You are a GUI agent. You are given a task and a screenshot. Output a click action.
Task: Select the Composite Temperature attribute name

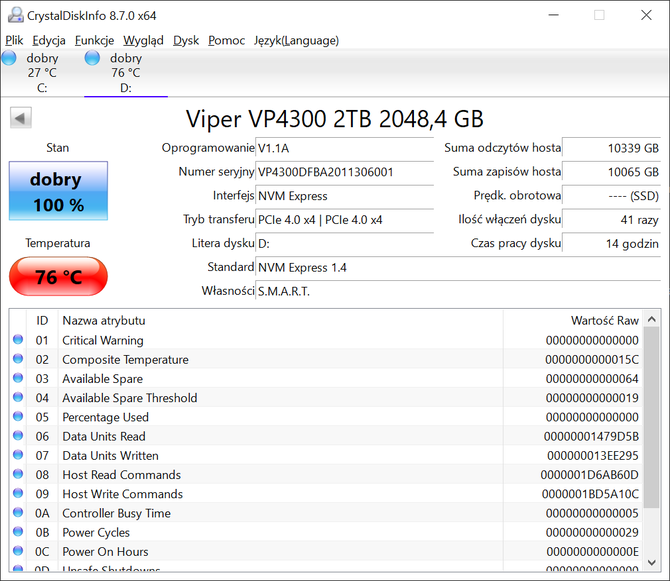(x=125, y=360)
